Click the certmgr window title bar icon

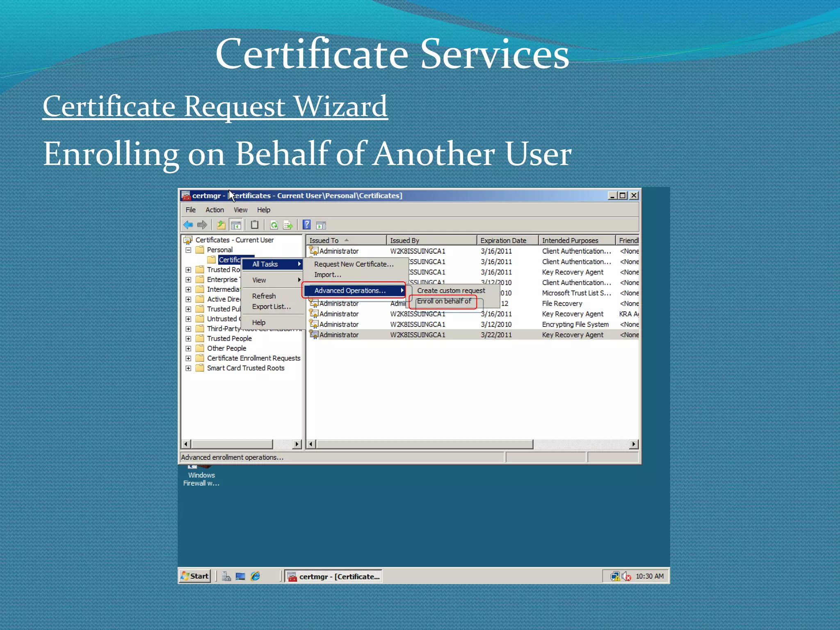coord(186,196)
